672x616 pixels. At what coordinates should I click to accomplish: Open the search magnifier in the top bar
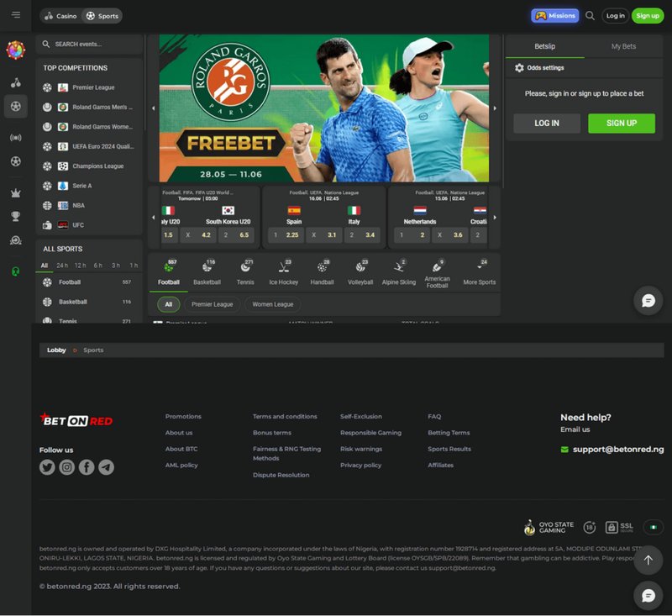coord(590,15)
